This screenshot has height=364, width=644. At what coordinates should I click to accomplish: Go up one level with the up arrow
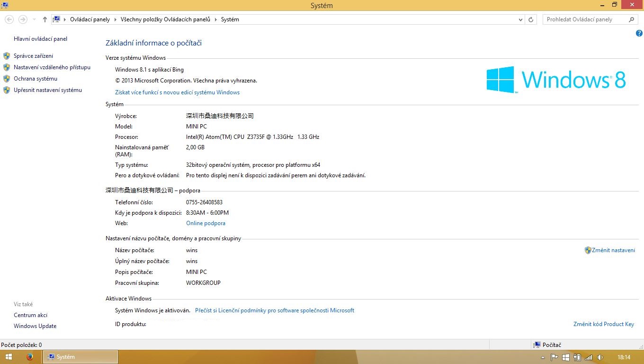tap(45, 19)
